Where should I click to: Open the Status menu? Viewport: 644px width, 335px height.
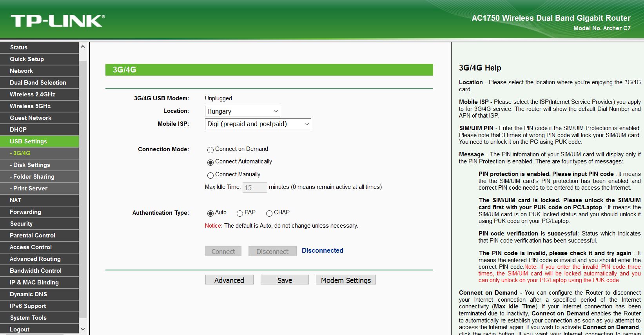pos(39,47)
